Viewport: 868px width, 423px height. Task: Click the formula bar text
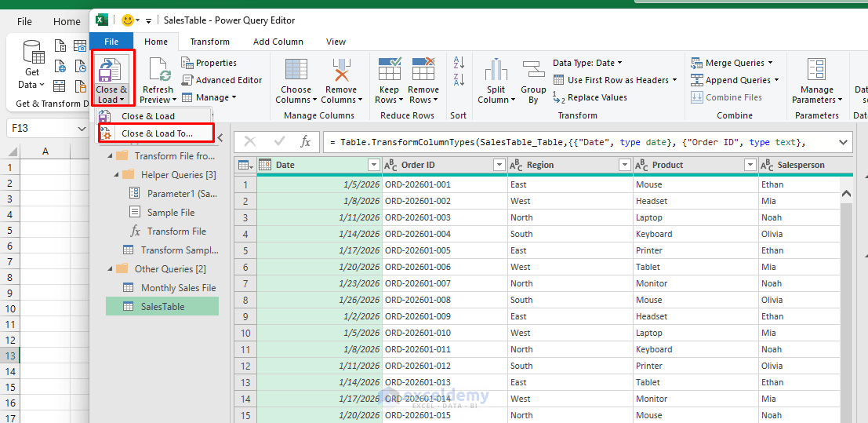tap(567, 143)
